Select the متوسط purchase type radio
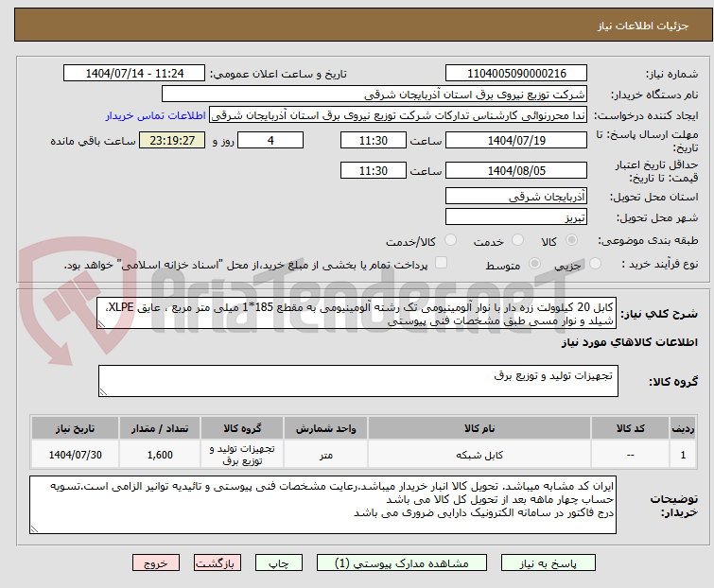 click(534, 264)
